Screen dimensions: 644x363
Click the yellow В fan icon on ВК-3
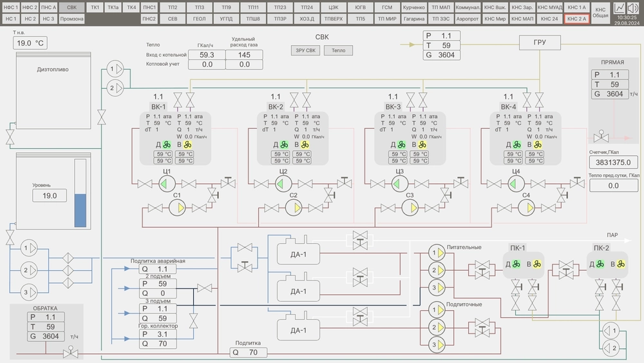point(422,145)
